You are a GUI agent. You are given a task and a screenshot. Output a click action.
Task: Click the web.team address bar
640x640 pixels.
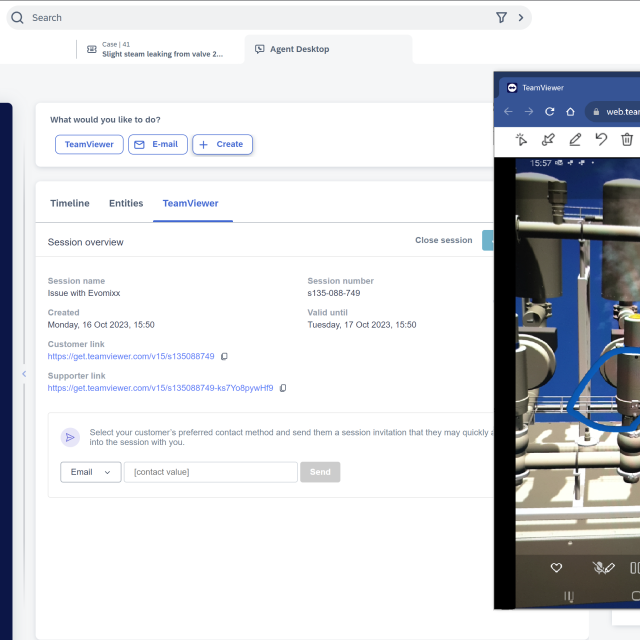tap(612, 112)
